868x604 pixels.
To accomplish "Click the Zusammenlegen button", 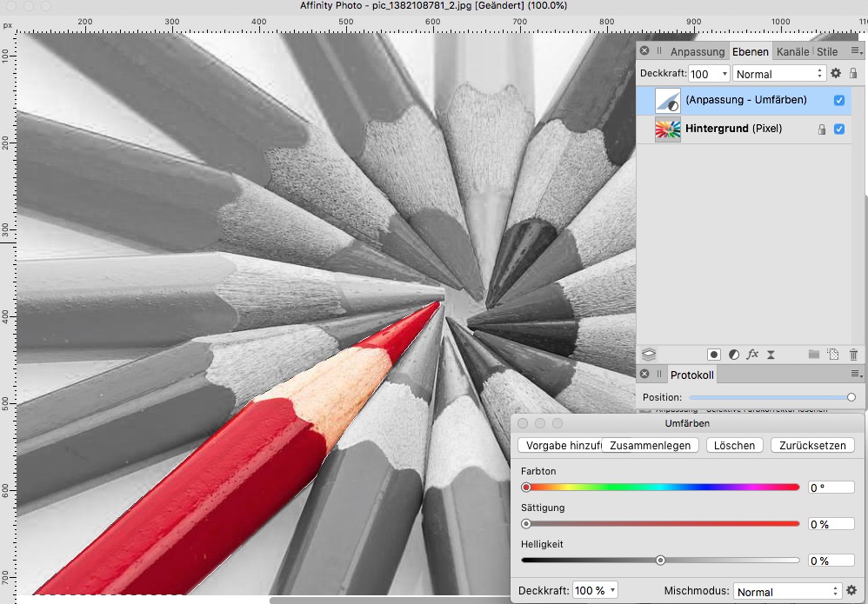I will [x=651, y=445].
